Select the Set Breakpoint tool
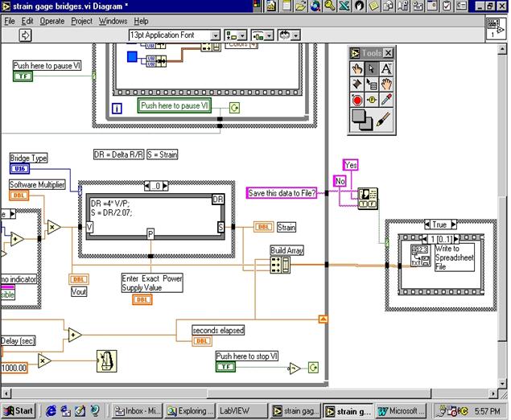The image size is (511, 420). [356, 101]
